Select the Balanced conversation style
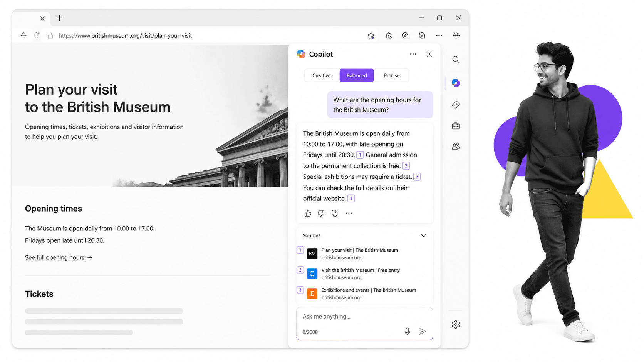Viewport: 644px width, 362px height. coord(357,75)
